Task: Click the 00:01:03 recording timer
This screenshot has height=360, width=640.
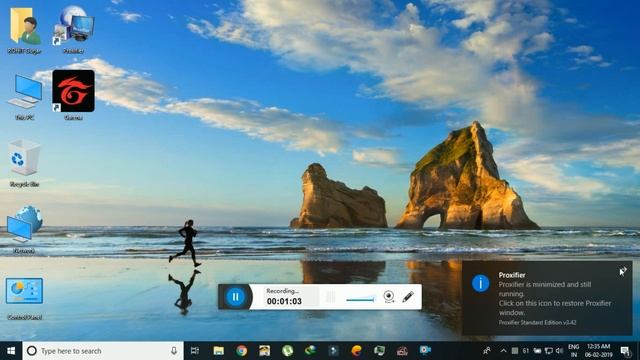Action: pyautogui.click(x=284, y=301)
